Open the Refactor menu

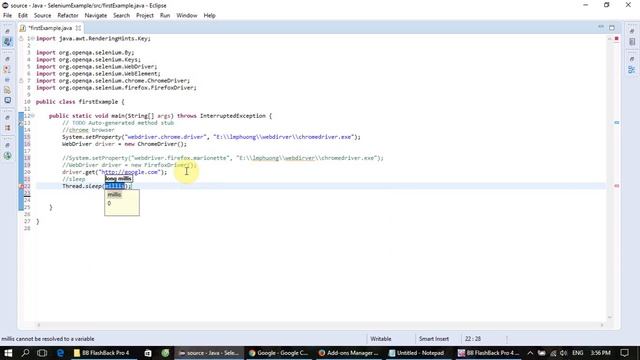pos(68,16)
